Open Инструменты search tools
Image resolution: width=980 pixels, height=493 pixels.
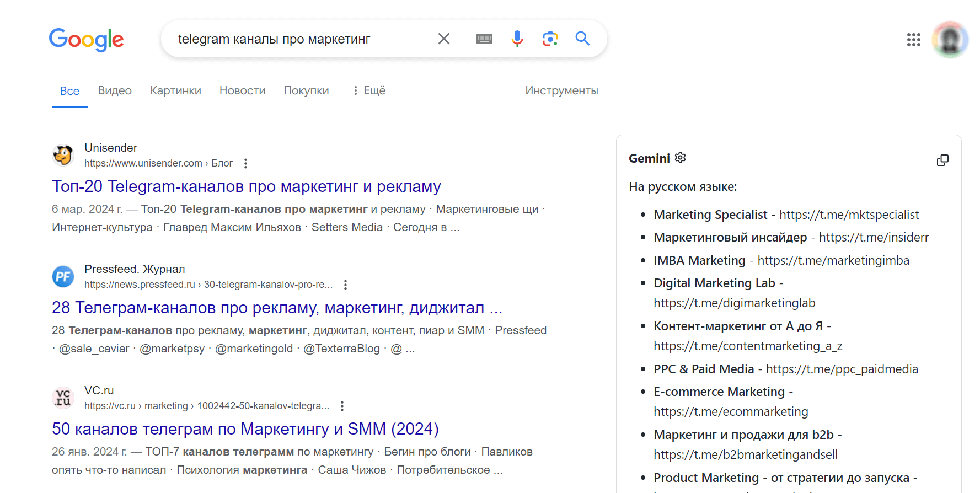coord(561,90)
